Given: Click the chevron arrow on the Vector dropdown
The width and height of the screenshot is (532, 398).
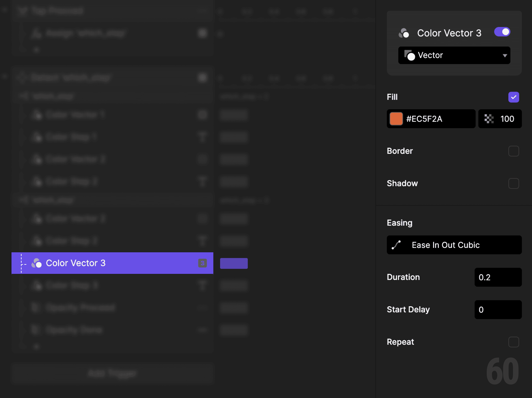Looking at the screenshot, I should click(505, 55).
